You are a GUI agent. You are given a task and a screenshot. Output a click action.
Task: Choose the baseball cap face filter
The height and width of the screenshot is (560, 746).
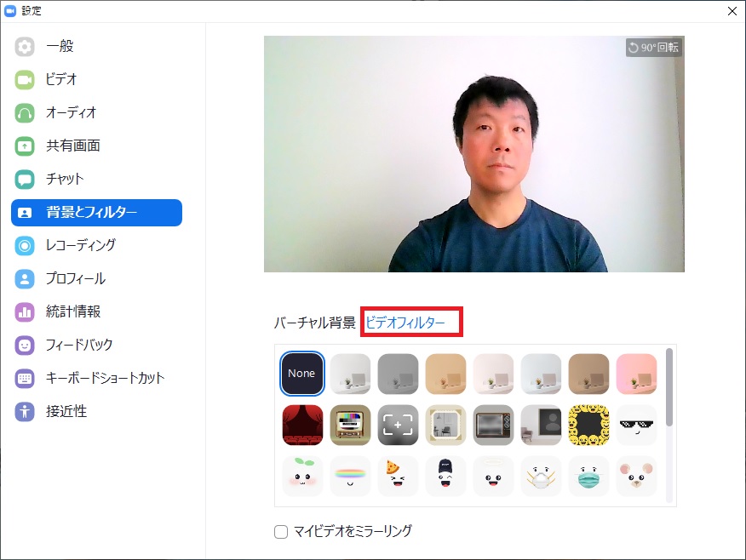(x=445, y=476)
